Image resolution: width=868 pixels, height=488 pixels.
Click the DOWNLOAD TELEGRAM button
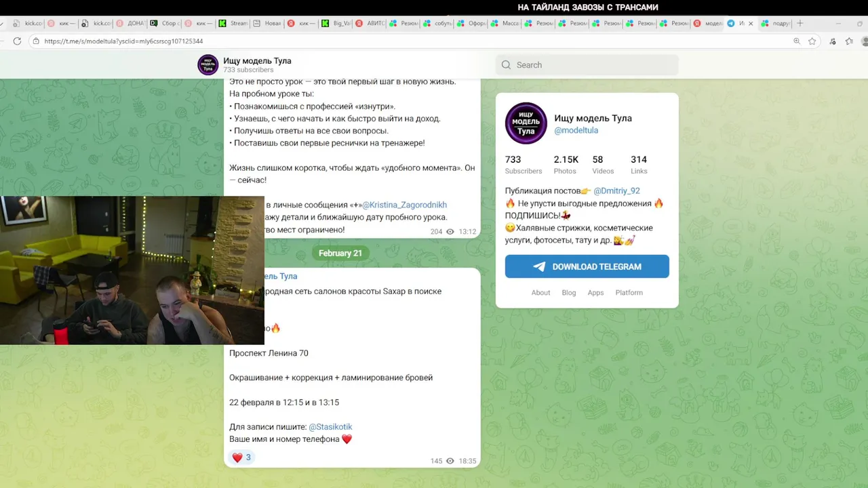pos(587,266)
